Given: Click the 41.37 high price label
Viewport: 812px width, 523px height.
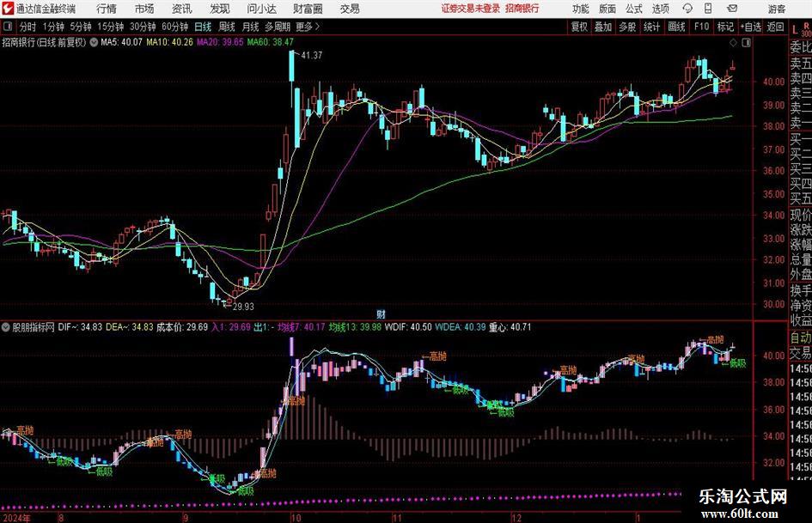Looking at the screenshot, I should (311, 55).
